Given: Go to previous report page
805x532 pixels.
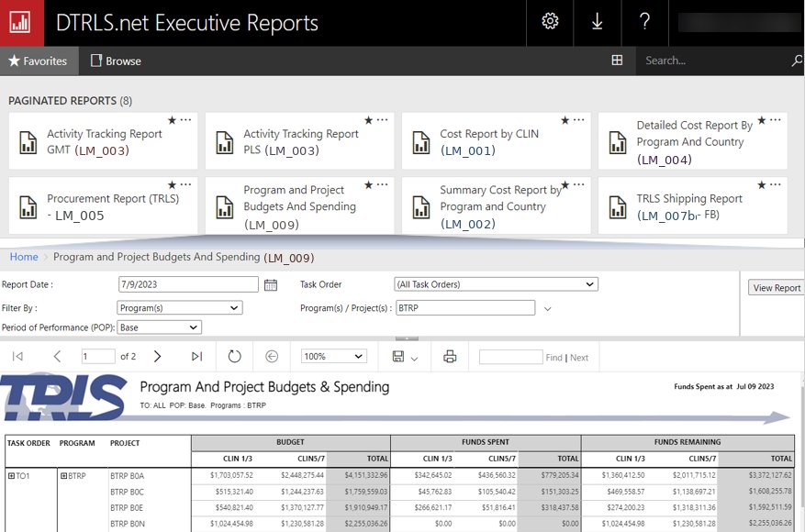Looking at the screenshot, I should [57, 356].
